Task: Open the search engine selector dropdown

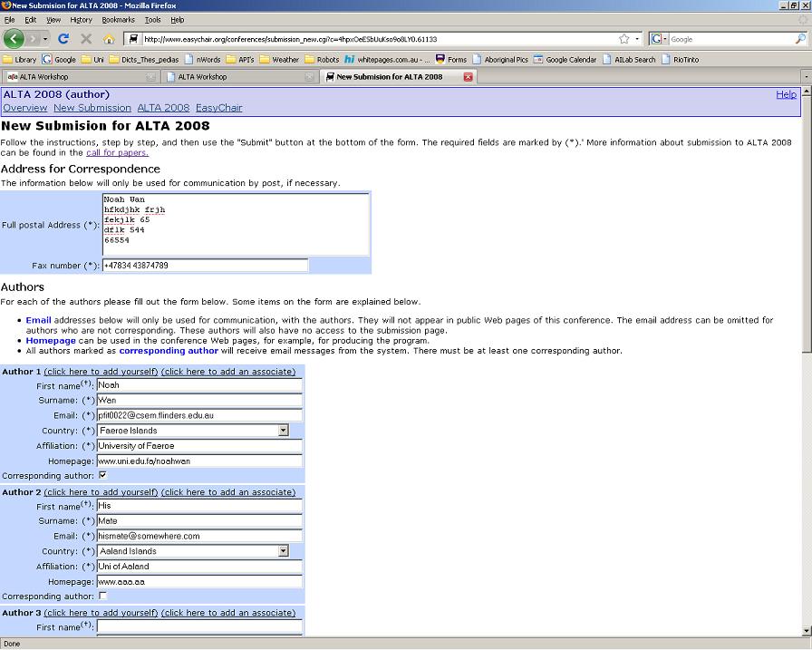Action: 659,39
